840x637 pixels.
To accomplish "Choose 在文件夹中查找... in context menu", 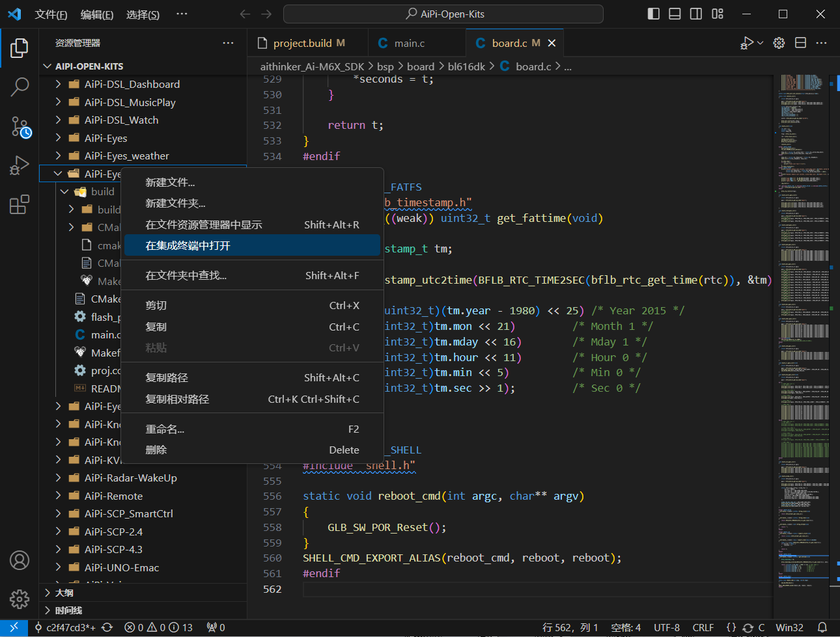I will [x=252, y=276].
